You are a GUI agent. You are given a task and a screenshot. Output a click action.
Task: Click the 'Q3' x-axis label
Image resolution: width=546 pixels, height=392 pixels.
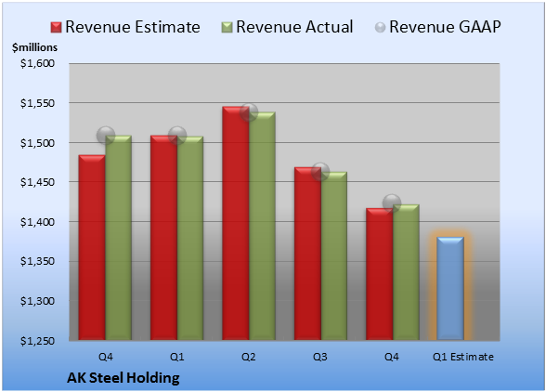click(x=320, y=357)
